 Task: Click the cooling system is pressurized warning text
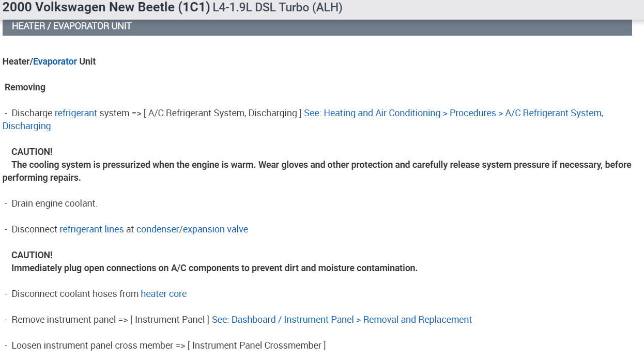(x=320, y=165)
